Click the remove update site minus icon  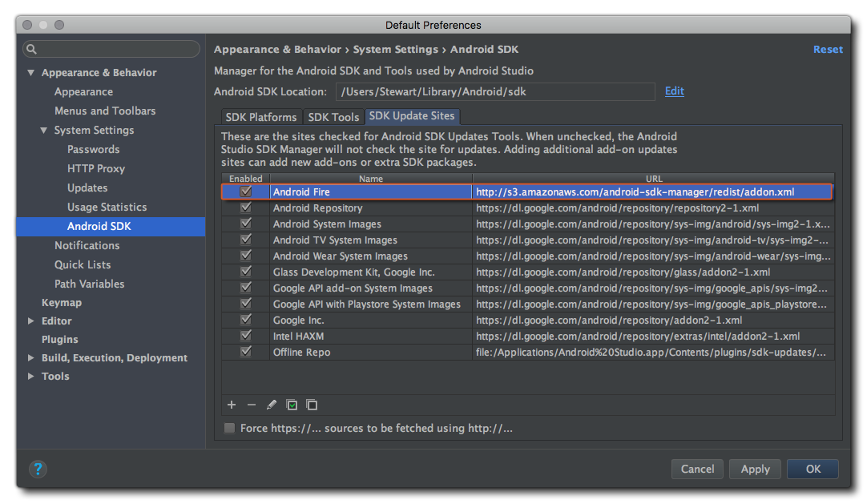[251, 405]
